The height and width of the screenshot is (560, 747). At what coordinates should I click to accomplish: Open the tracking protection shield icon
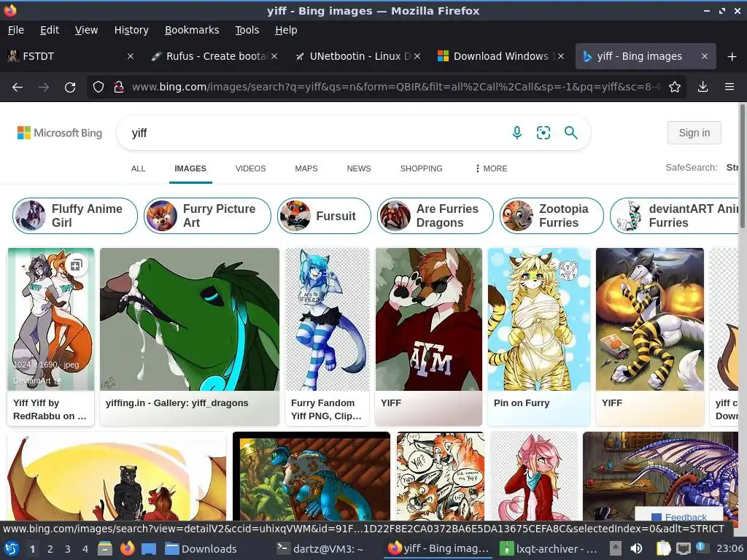point(98,87)
